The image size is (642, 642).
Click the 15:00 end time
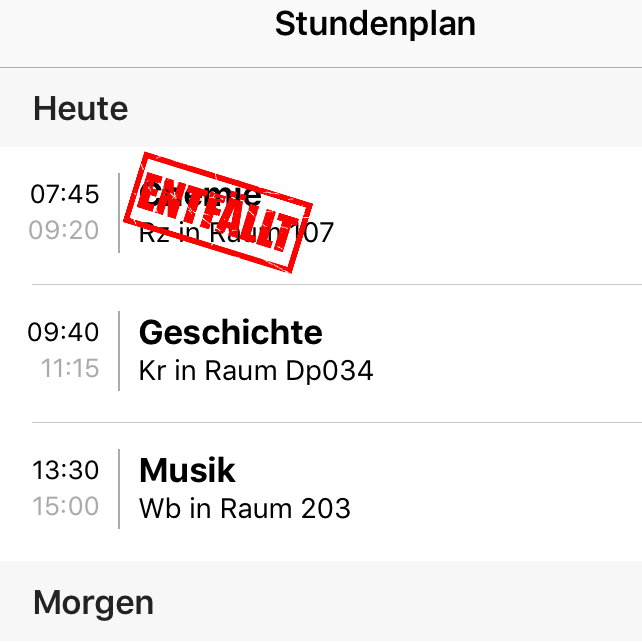[66, 507]
